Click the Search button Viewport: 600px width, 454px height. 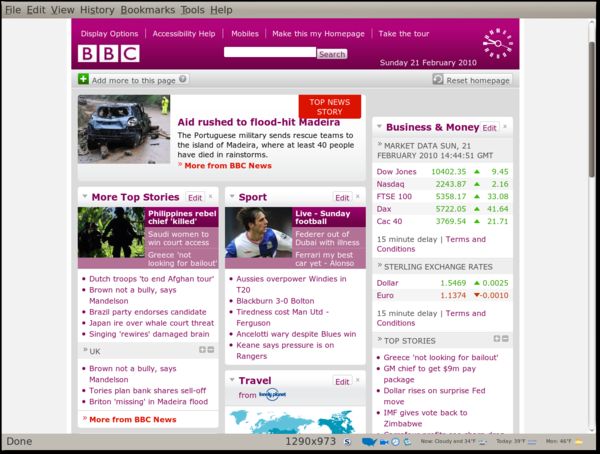pos(332,54)
